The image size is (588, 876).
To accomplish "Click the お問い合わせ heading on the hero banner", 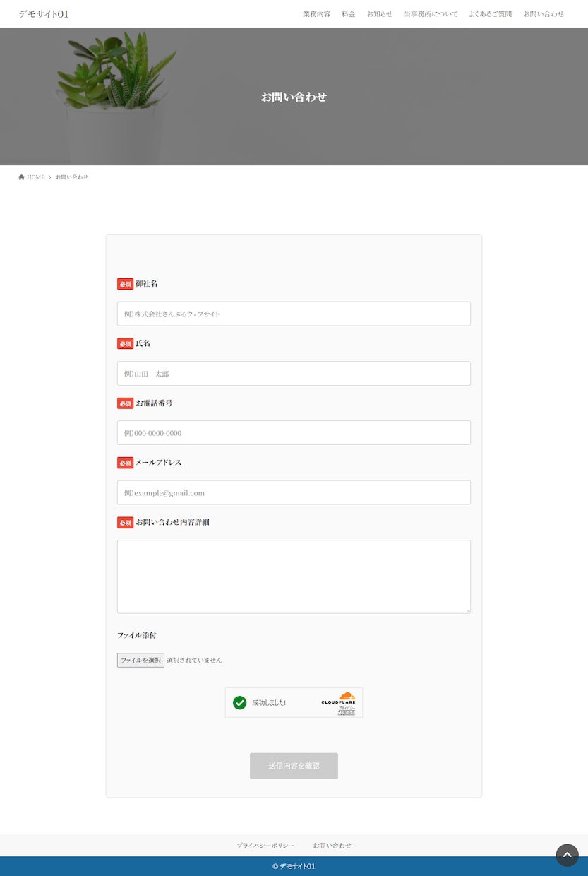I will click(294, 97).
